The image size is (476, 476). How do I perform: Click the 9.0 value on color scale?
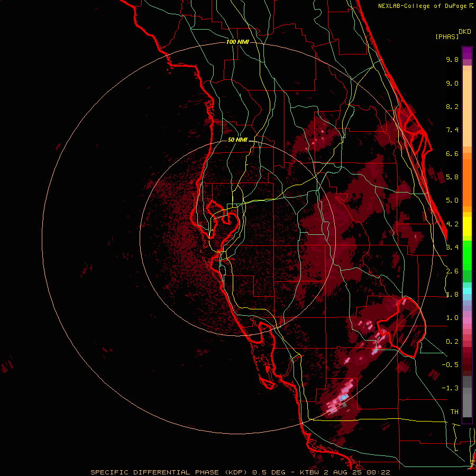click(452, 83)
